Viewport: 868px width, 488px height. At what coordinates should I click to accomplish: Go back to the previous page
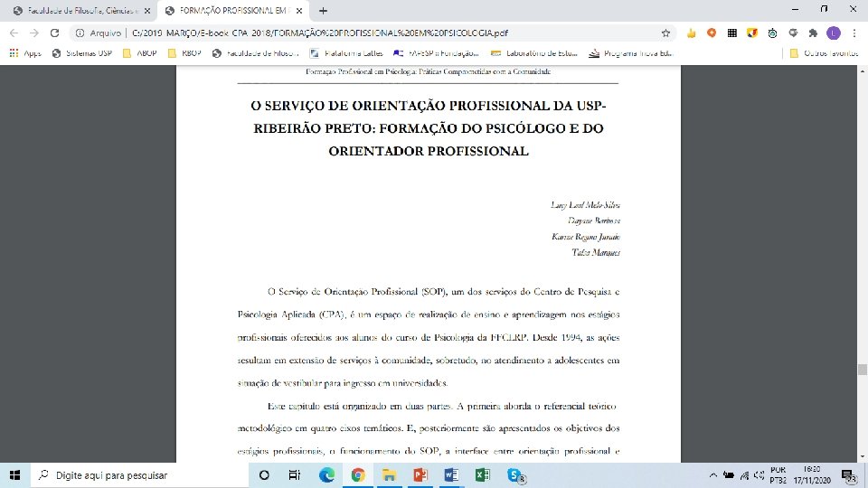click(x=14, y=33)
